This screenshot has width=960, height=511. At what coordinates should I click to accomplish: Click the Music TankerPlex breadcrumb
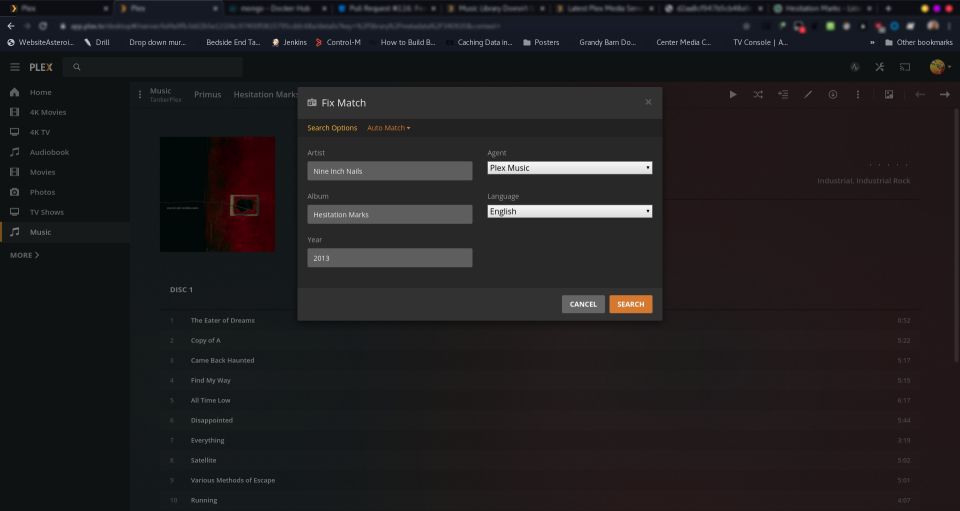point(165,95)
